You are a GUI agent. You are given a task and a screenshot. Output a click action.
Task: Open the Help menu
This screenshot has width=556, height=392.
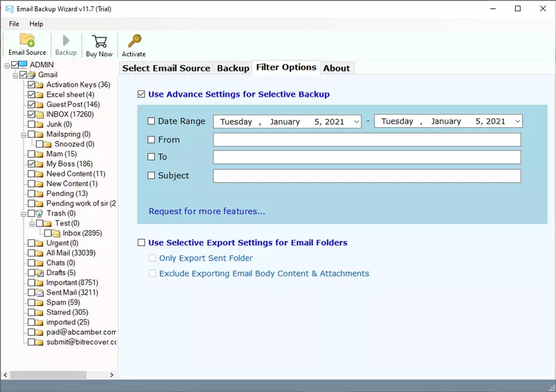pos(36,24)
